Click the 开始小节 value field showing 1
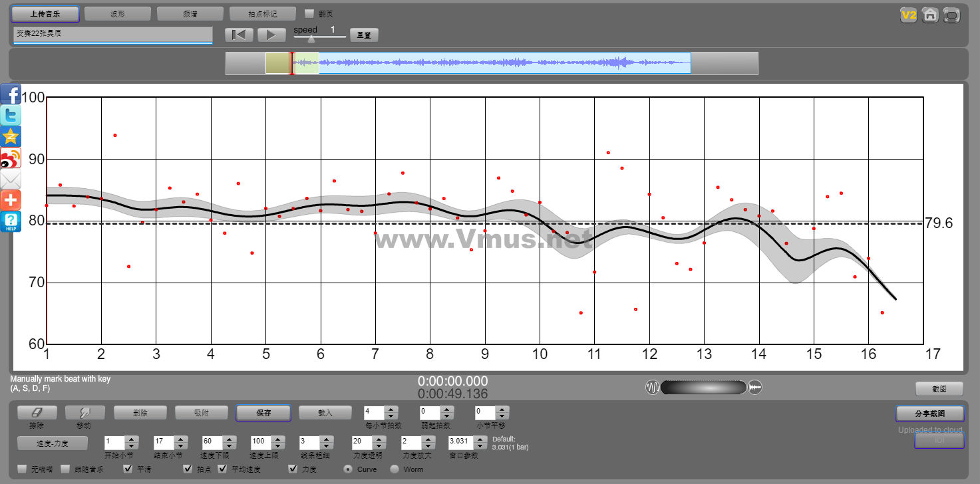This screenshot has height=484, width=980. click(x=116, y=442)
